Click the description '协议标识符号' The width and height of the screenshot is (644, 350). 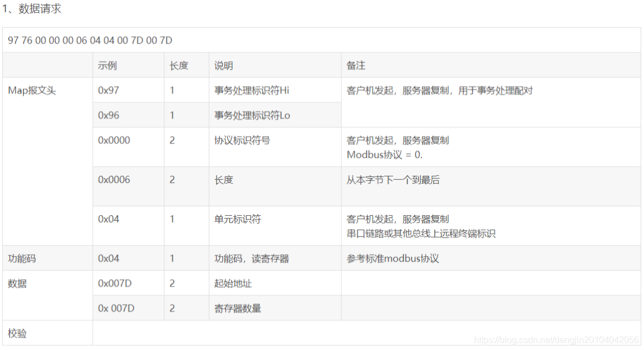coord(242,141)
